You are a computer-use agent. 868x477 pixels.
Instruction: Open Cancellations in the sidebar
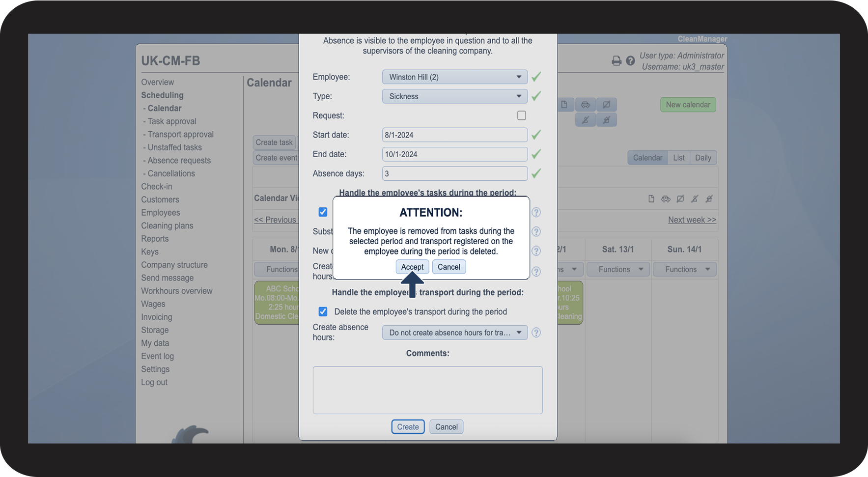[171, 173]
